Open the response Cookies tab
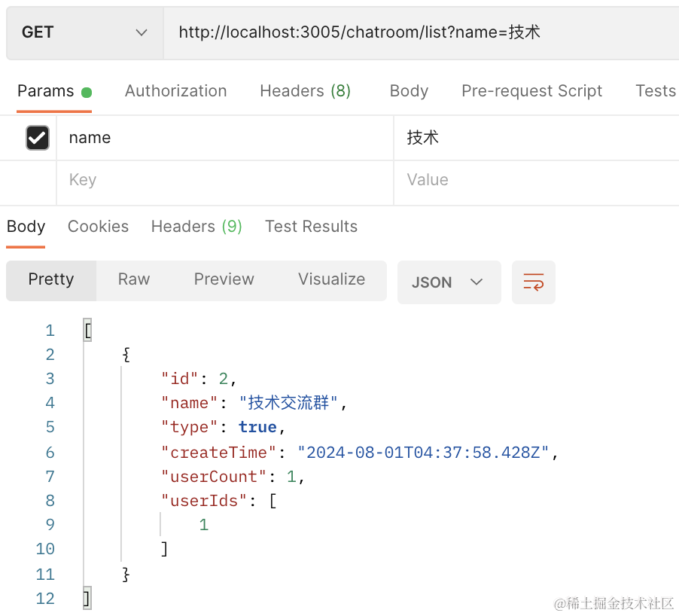This screenshot has width=679, height=616. click(98, 227)
